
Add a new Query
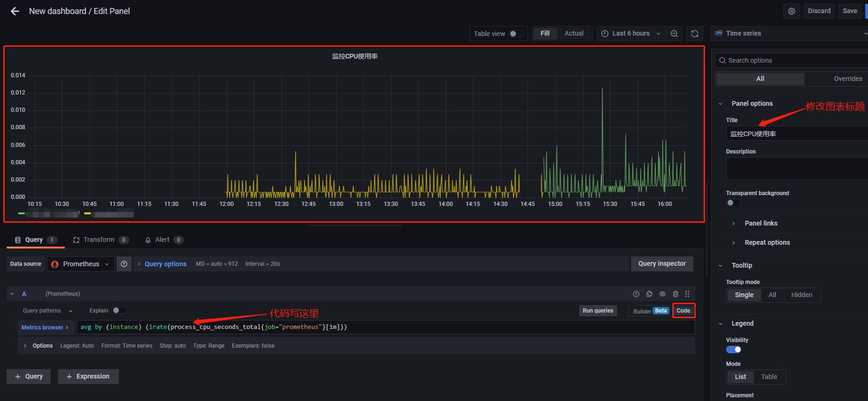click(29, 377)
